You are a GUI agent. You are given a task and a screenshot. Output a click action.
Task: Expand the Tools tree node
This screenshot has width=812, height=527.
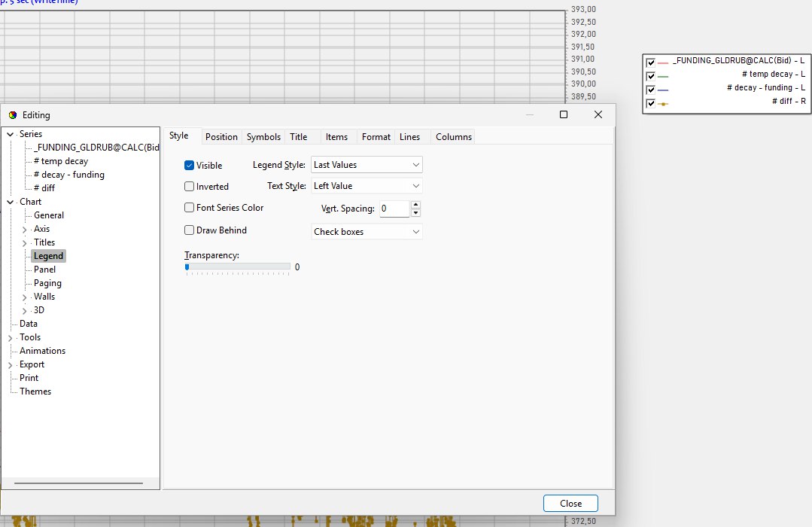[x=11, y=338]
